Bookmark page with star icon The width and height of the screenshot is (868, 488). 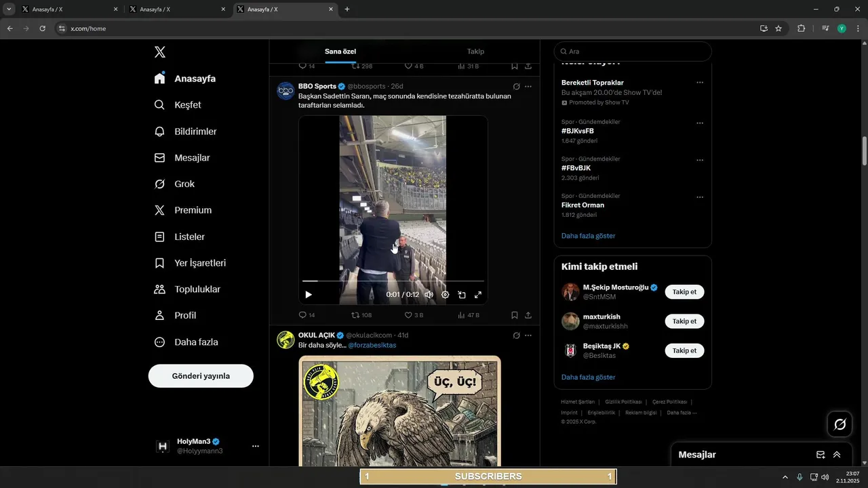778,28
